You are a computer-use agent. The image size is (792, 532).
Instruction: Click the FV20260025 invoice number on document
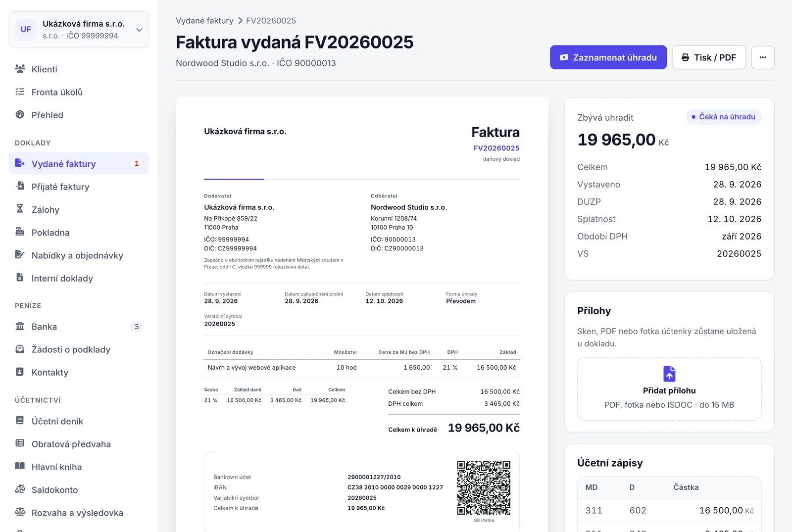coord(496,148)
